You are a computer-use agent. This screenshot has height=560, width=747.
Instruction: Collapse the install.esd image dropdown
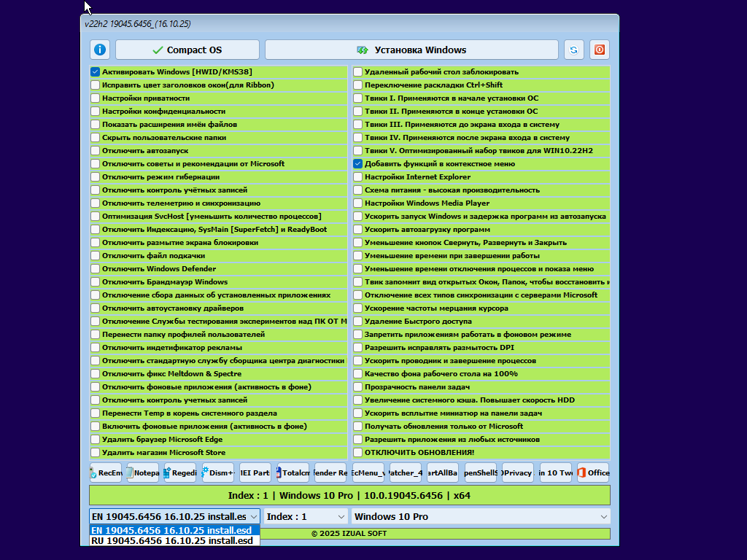click(x=252, y=516)
